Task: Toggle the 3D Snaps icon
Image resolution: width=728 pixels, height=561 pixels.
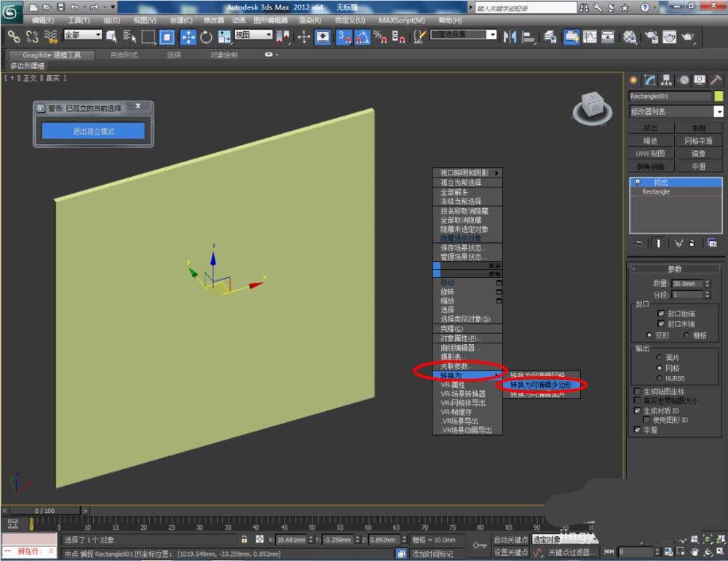Action: click(344, 36)
